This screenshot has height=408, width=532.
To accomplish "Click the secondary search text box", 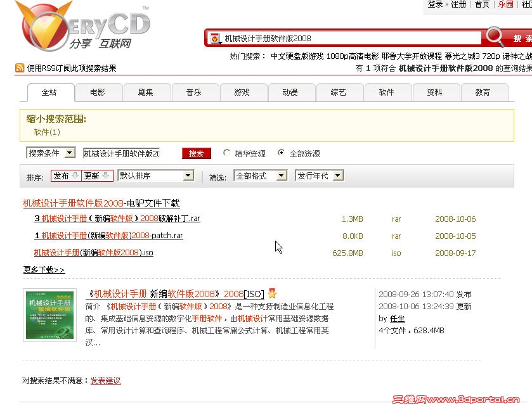I will 121,153.
